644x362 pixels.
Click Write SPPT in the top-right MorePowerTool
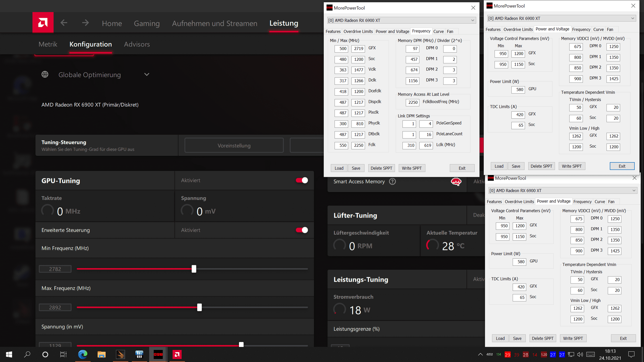click(x=572, y=166)
